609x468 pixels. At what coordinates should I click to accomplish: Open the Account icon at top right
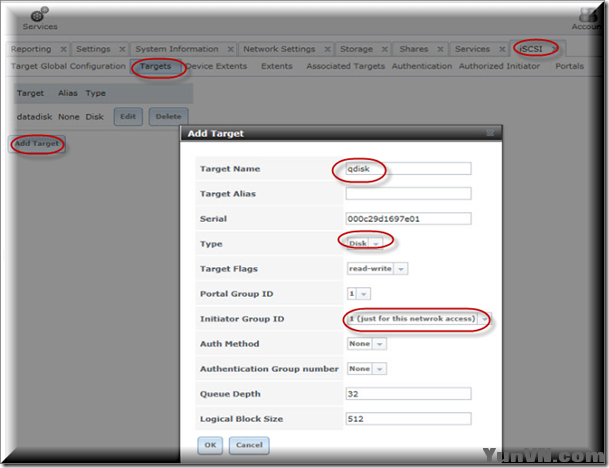[x=588, y=19]
